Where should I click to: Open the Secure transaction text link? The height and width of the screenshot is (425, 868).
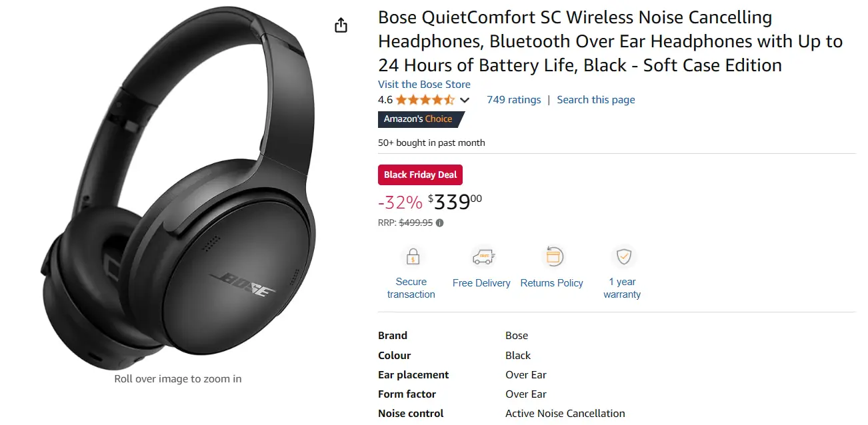tap(411, 288)
